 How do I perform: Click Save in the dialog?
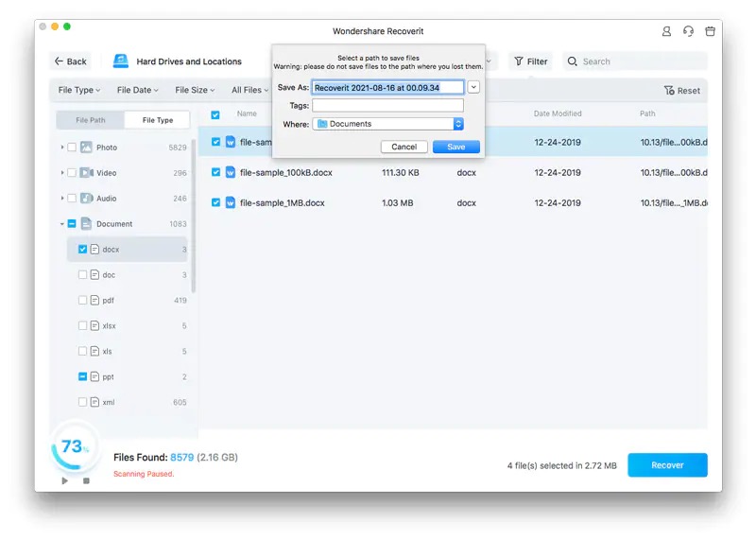(x=456, y=147)
